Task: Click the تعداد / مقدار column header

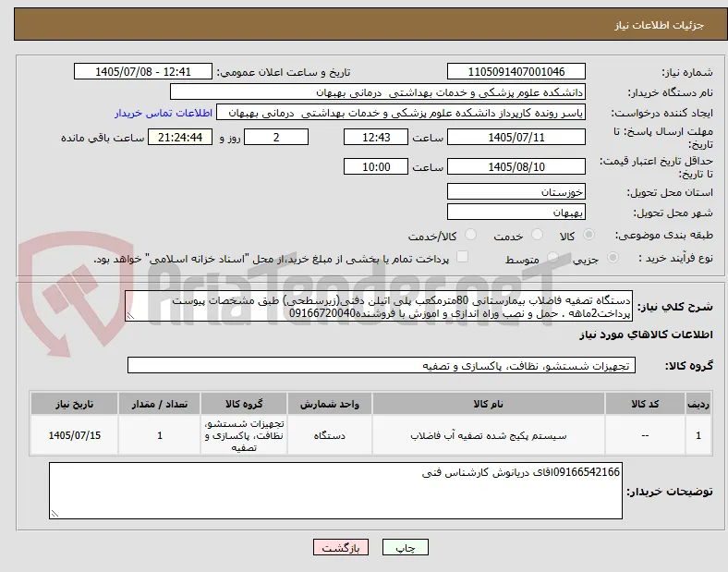Action: 160,404
